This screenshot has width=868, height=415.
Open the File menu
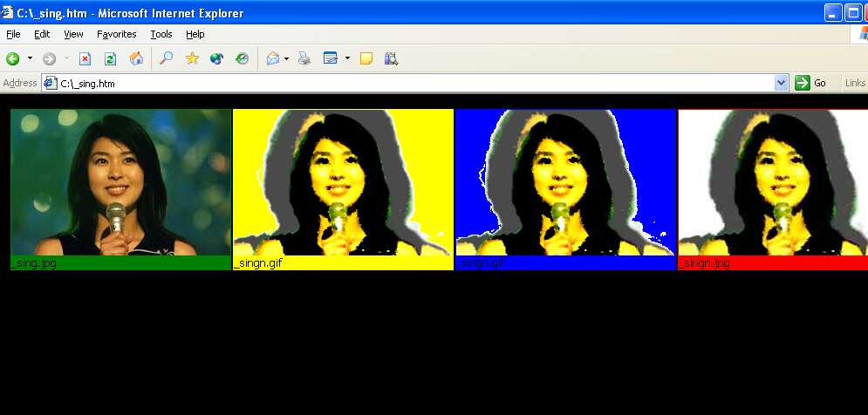point(13,34)
